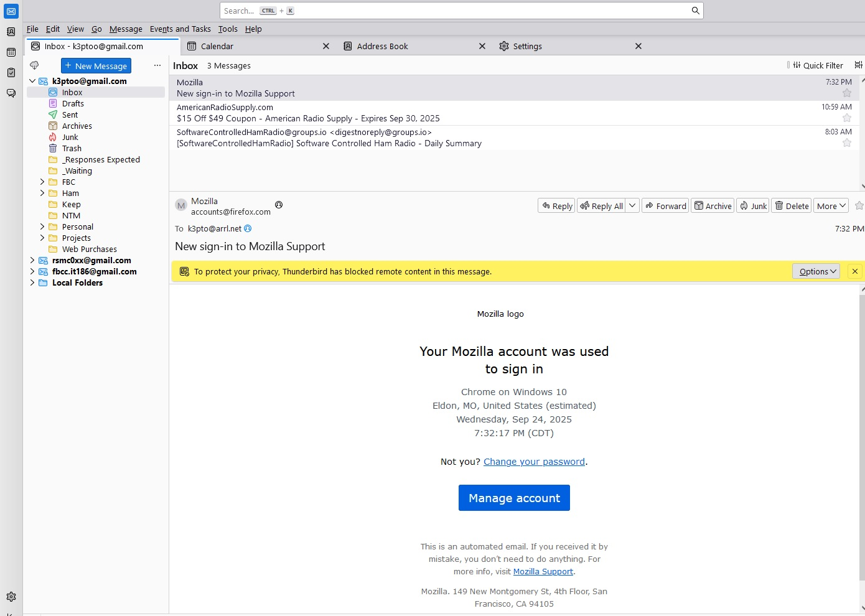The height and width of the screenshot is (616, 865).
Task: Open the Mozilla Support link
Action: click(x=543, y=571)
